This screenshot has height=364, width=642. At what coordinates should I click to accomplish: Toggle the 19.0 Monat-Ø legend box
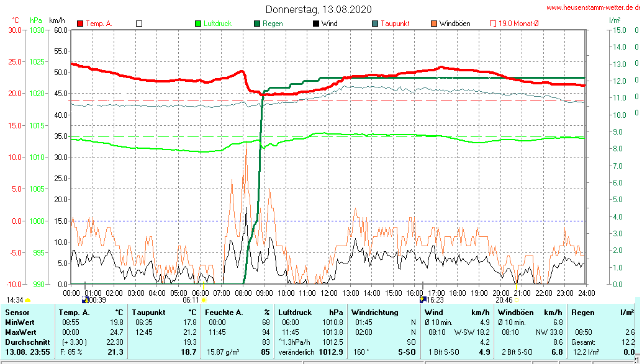493,24
